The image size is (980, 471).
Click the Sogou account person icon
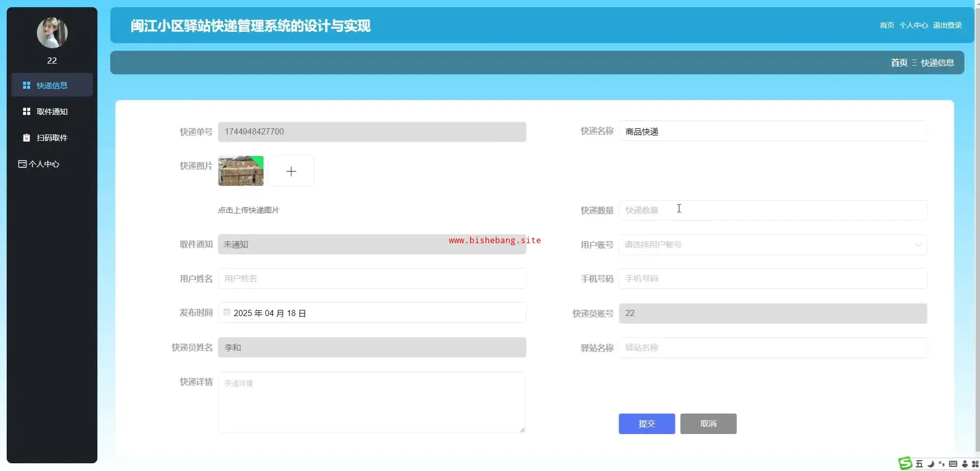pyautogui.click(x=965, y=464)
